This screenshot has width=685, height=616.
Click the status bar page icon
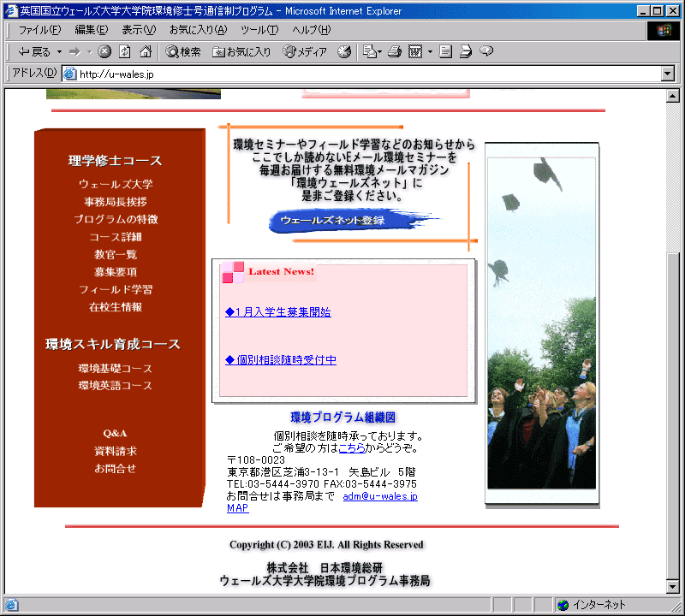(11, 605)
